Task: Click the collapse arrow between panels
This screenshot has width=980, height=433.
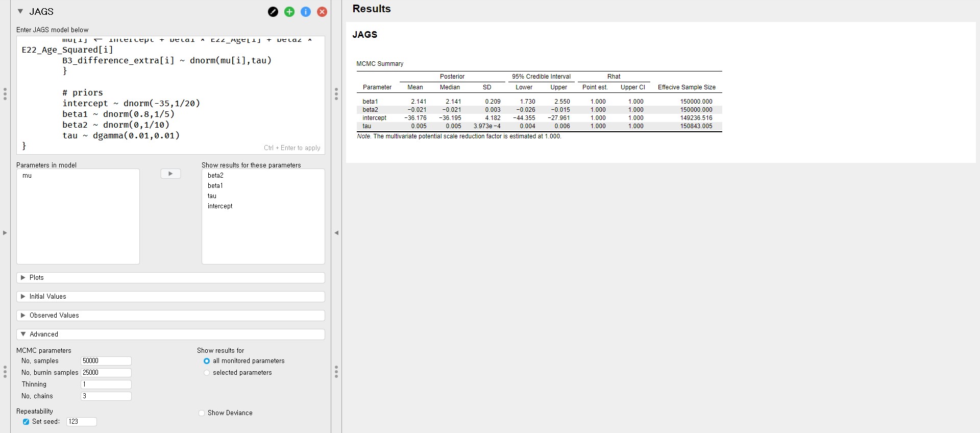Action: tap(336, 233)
